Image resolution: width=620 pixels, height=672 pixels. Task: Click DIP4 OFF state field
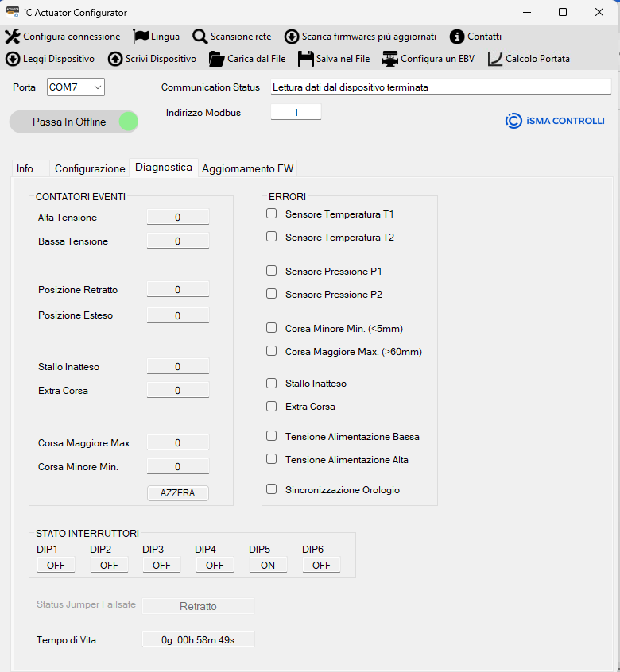[x=215, y=565]
